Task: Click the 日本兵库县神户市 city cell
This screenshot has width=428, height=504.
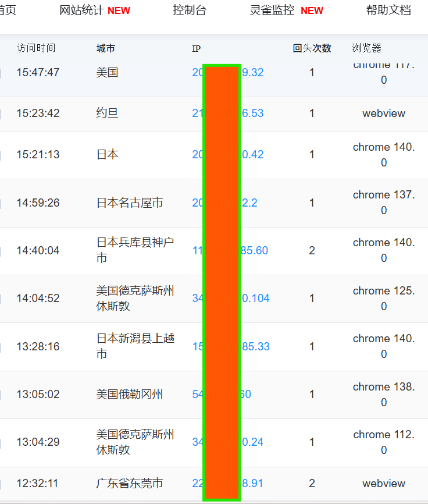Action: click(135, 250)
